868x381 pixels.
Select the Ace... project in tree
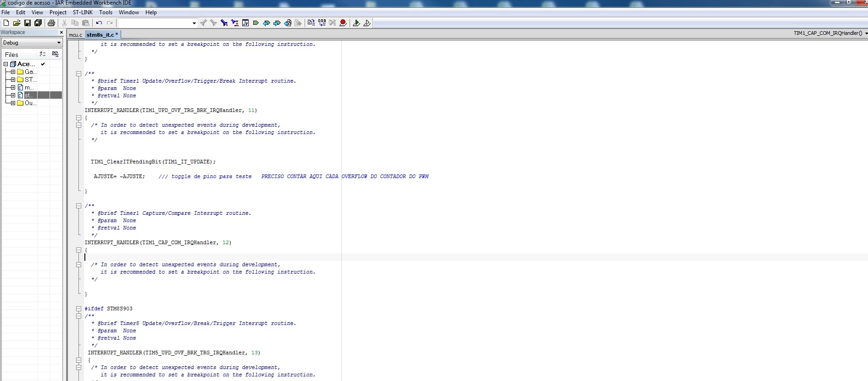pyautogui.click(x=26, y=64)
